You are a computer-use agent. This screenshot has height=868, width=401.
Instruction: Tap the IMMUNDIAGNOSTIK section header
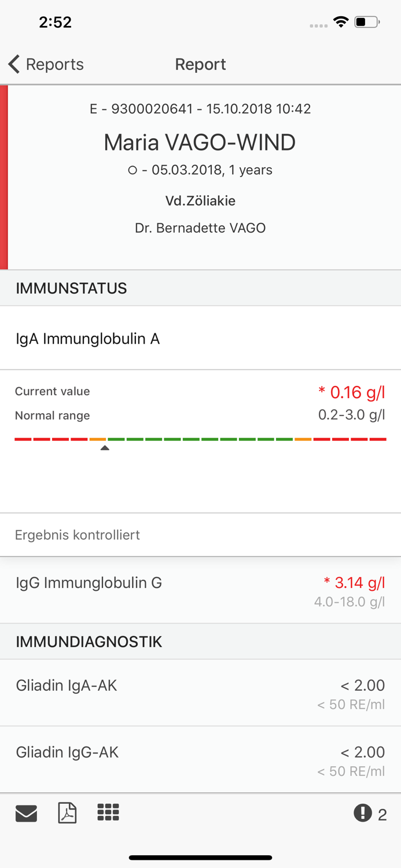coord(200,642)
